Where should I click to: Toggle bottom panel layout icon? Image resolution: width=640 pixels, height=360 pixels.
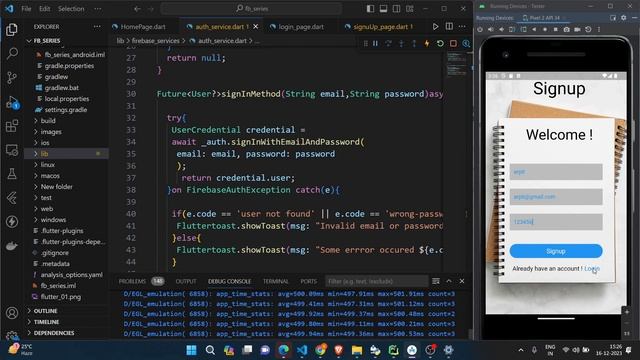tap(383, 9)
